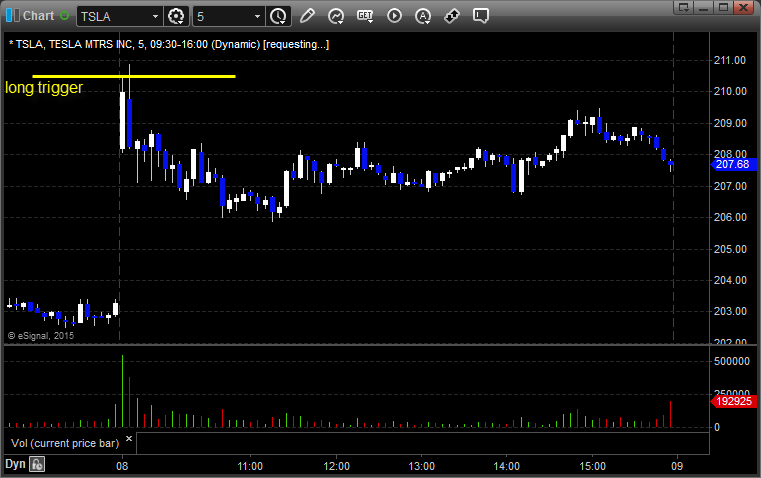Maximize the chart window
This screenshot has width=761, height=478.
point(723,7)
